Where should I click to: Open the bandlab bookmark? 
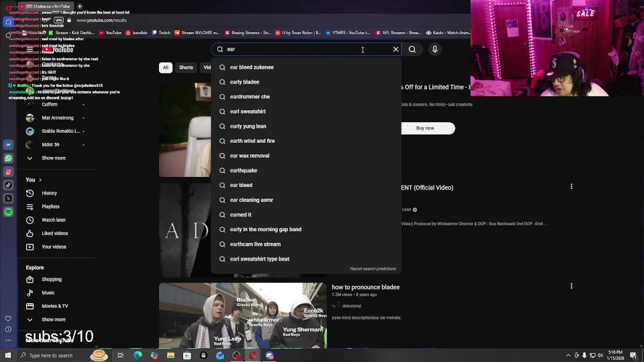click(136, 33)
